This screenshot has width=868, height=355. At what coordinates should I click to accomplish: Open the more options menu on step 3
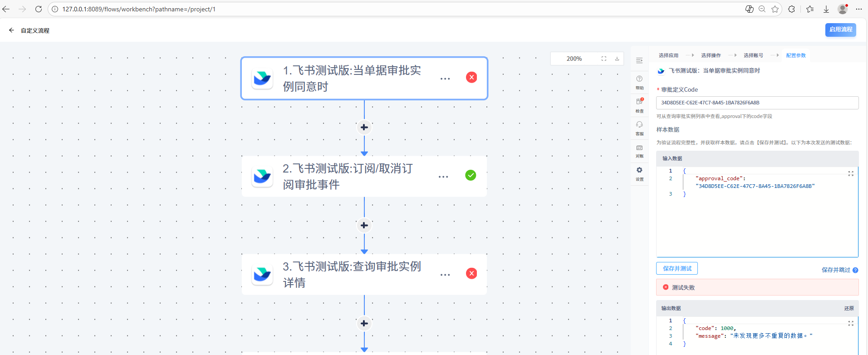[445, 275]
